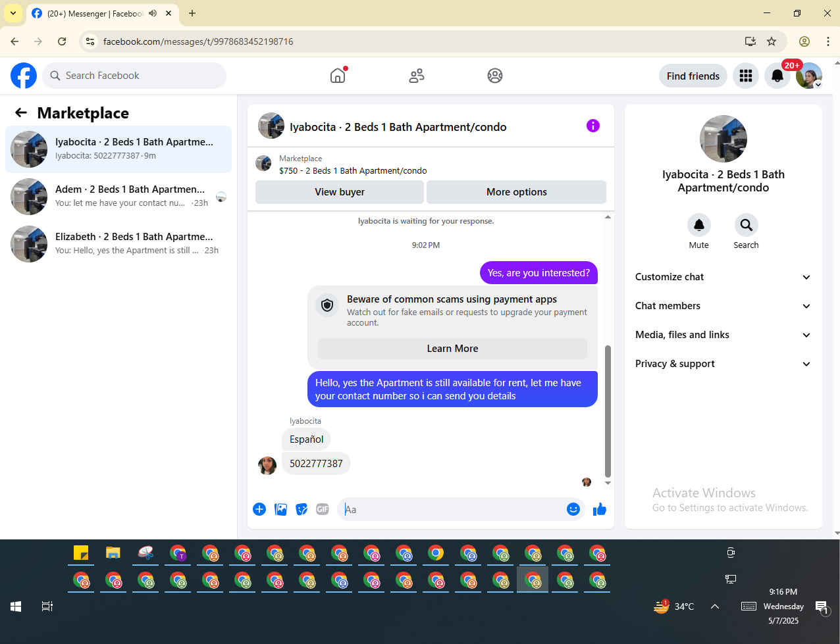Click the Find friends button
Viewport: 840px width, 644px height.
(693, 76)
